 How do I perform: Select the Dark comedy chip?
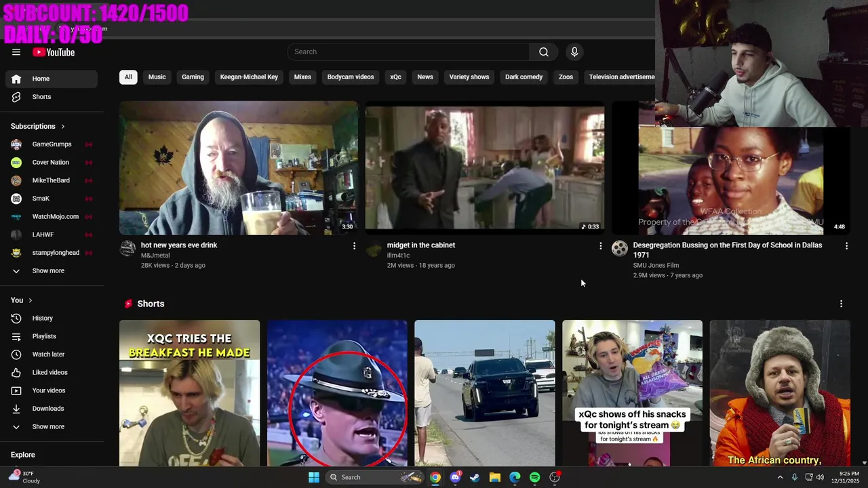(x=524, y=77)
